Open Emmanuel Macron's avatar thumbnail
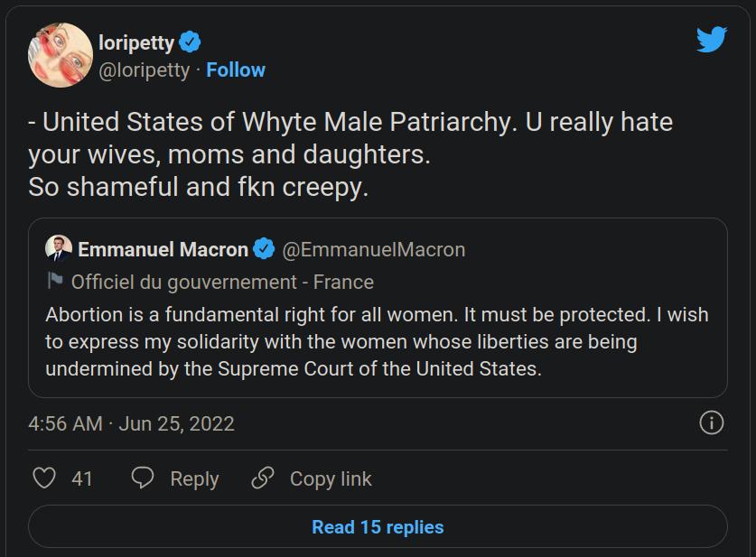This screenshot has width=756, height=557. (59, 248)
